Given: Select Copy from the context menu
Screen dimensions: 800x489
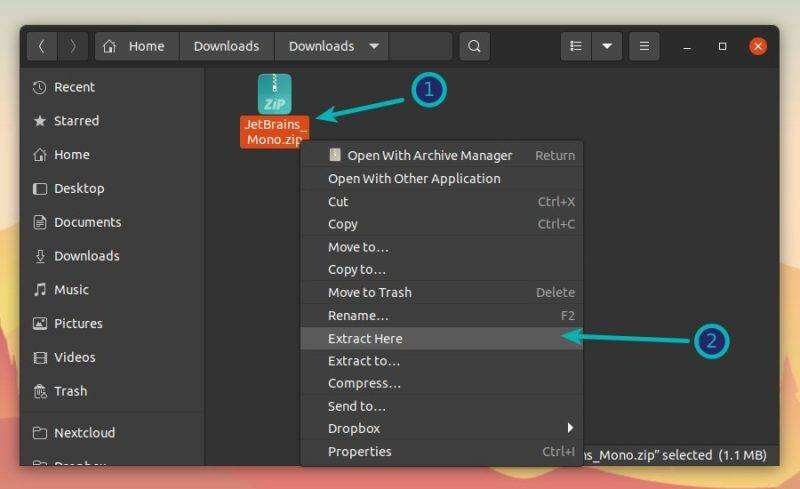Looking at the screenshot, I should 441,224.
